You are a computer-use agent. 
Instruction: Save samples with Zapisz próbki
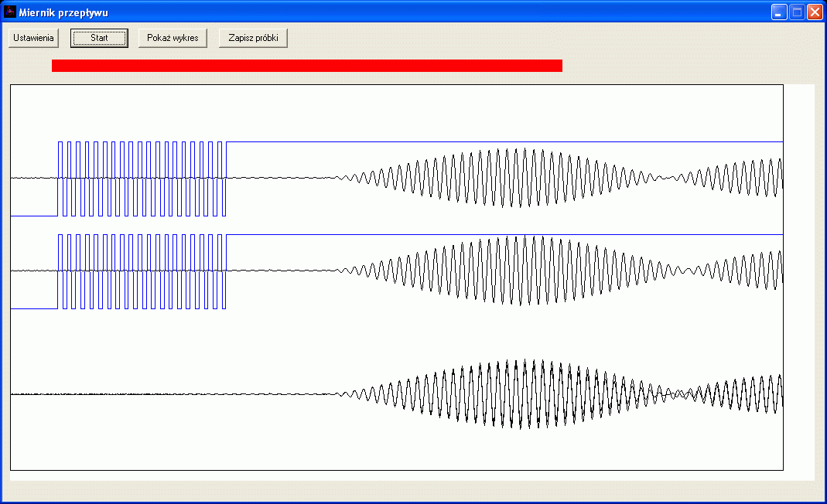[x=253, y=38]
